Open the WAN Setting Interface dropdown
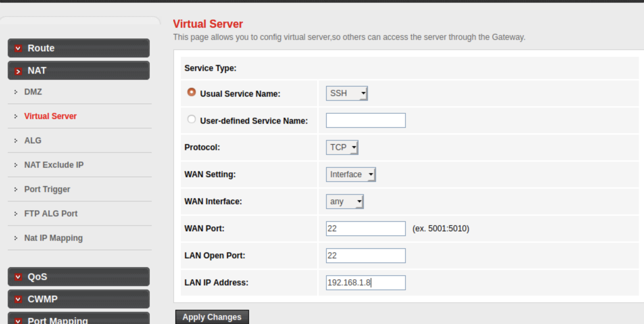Screen dimensions: 644x324 351,175
